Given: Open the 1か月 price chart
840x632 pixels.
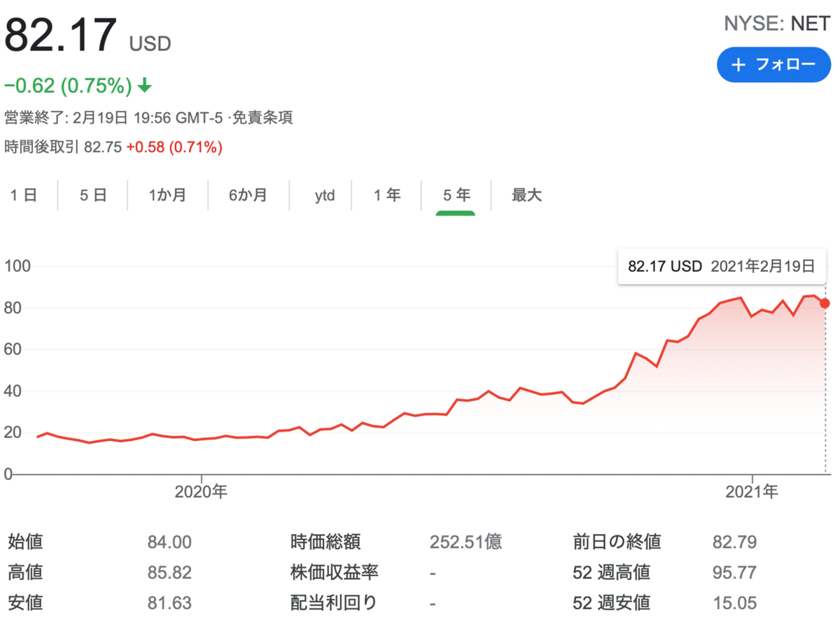Looking at the screenshot, I should pos(167,196).
